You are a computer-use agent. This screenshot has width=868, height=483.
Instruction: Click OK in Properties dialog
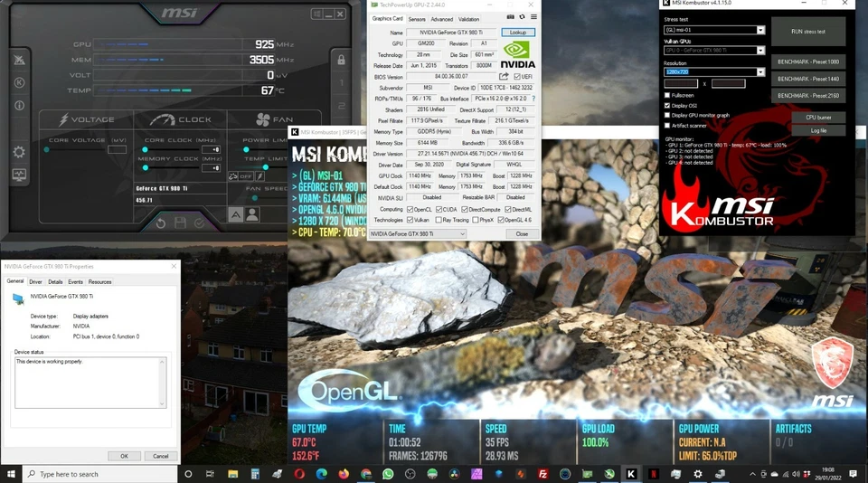tap(124, 456)
